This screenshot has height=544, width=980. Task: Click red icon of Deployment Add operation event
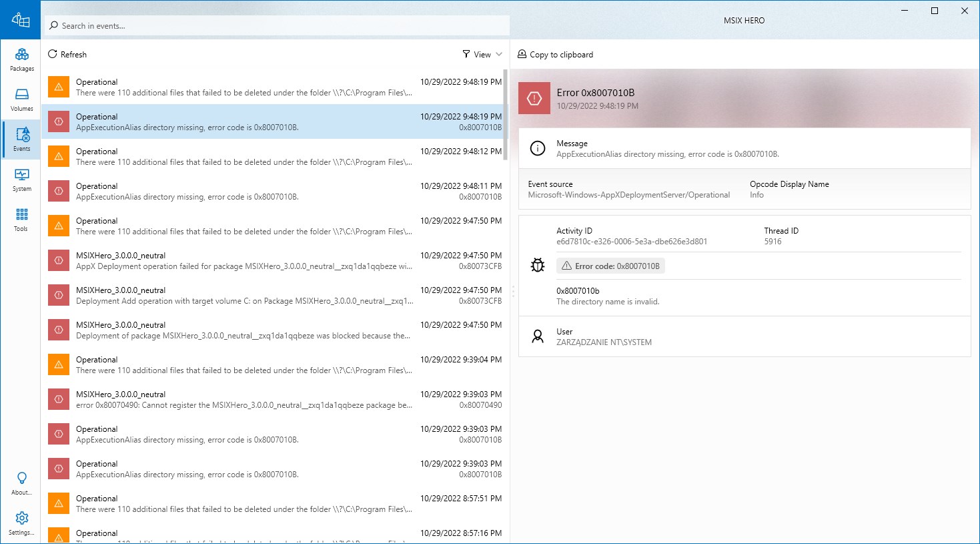59,295
